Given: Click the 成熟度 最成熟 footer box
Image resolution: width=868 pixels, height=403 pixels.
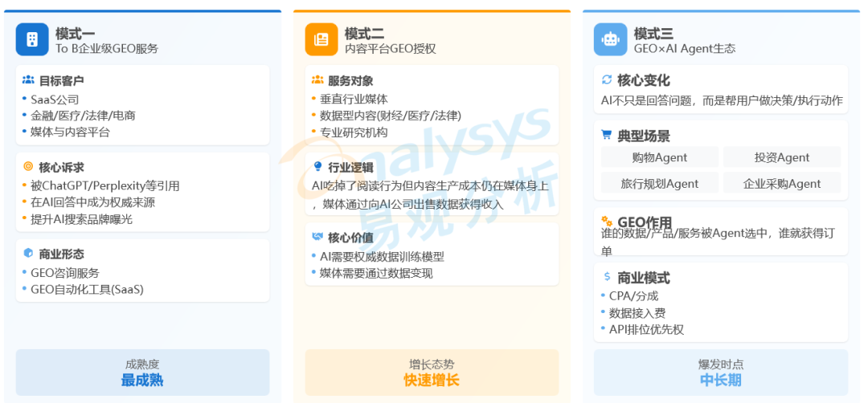Looking at the screenshot, I should 143,372.
